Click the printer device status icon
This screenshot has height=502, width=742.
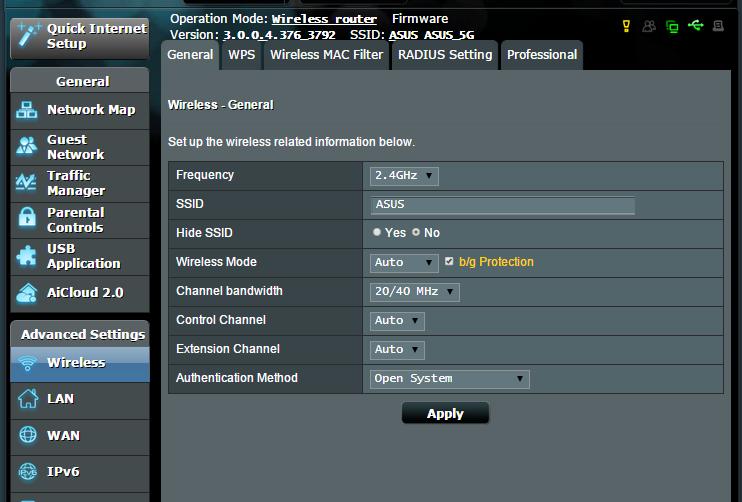point(718,26)
